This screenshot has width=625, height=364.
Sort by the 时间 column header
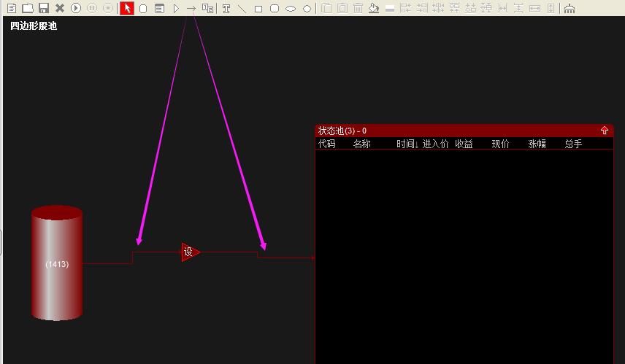pos(407,144)
